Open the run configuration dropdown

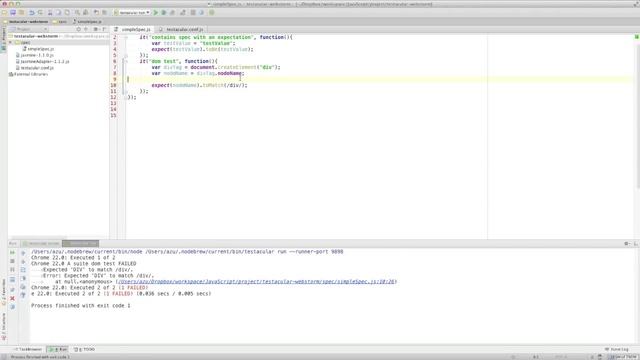[x=132, y=13]
